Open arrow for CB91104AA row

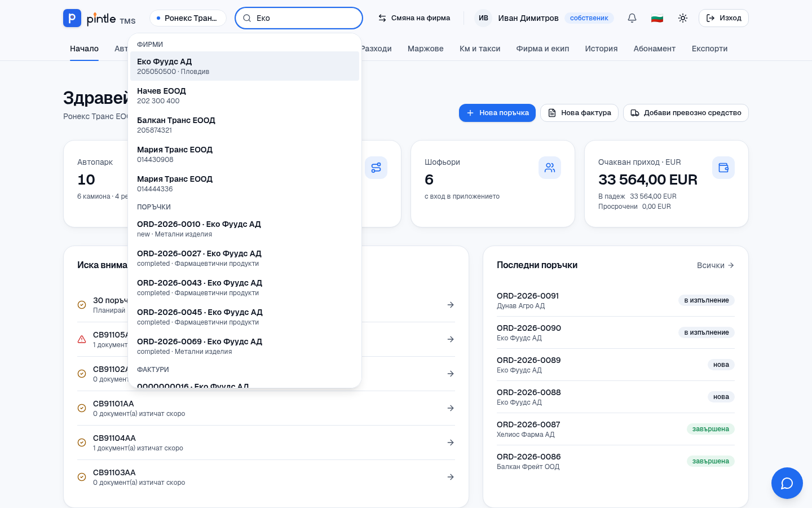(x=451, y=443)
